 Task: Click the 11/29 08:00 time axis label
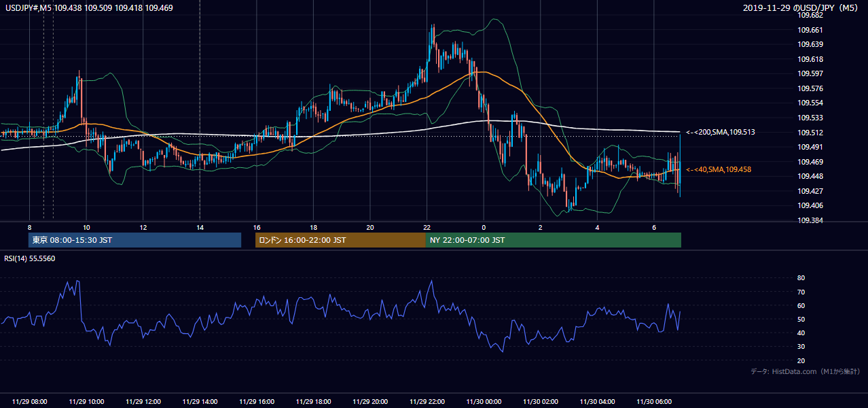(29, 402)
